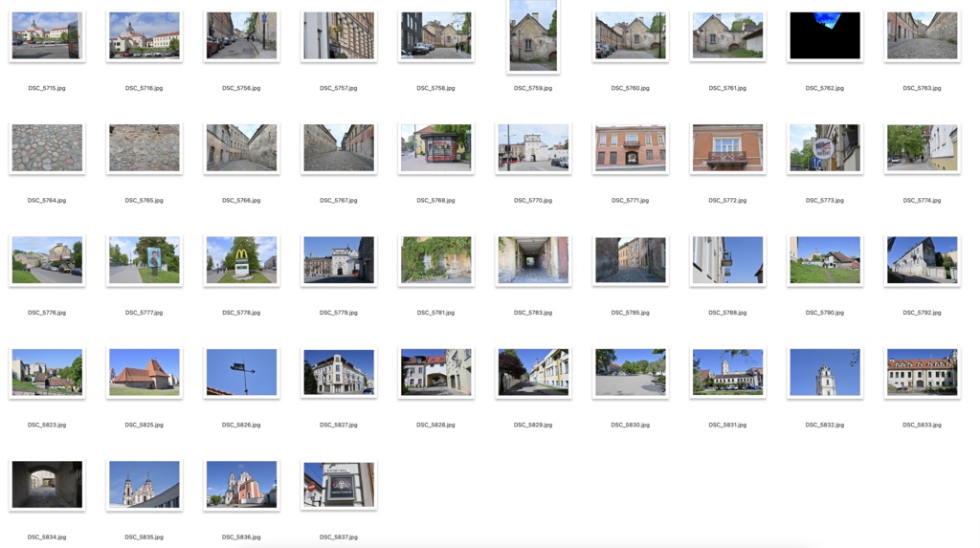Viewport: 980px width, 548px height.
Task: Select the DSC_5767.jpg thumbnail
Action: pos(339,148)
